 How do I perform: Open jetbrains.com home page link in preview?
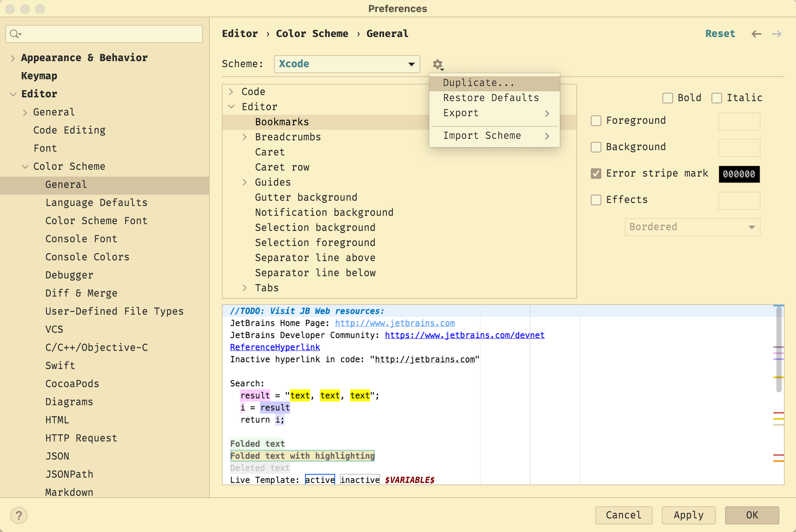pyautogui.click(x=395, y=323)
